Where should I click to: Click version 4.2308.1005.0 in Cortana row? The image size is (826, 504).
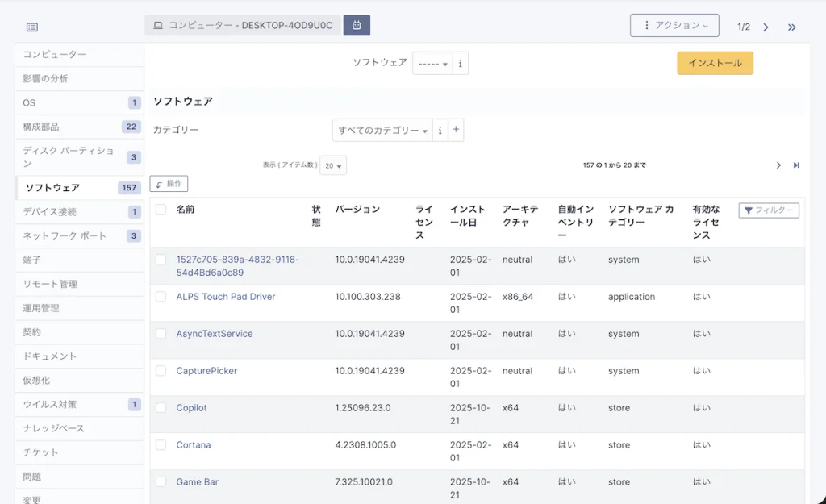[365, 445]
